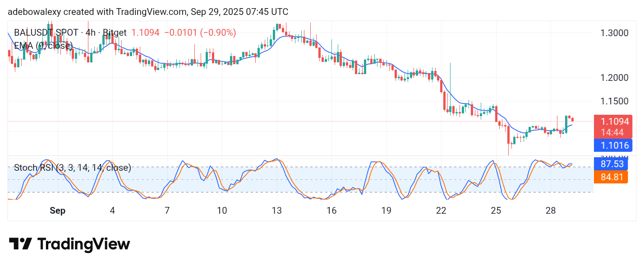Screen dimensions: 644x267
Task: Click the 22 date marker on time axis
Action: pyautogui.click(x=441, y=211)
